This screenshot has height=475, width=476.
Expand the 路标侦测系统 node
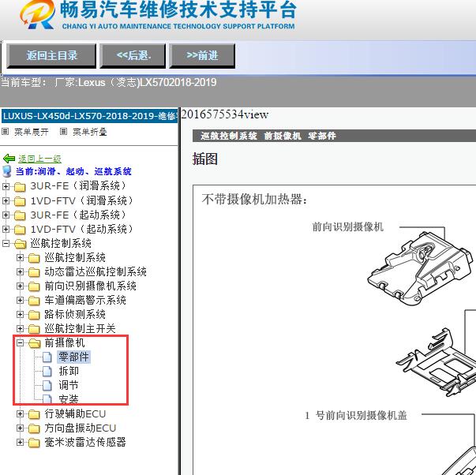click(x=20, y=315)
